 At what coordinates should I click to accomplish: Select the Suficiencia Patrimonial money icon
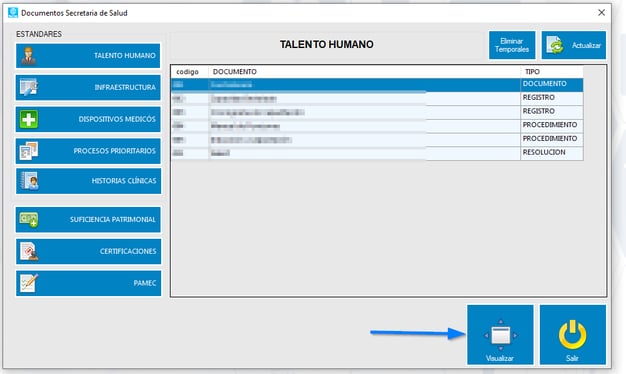[29, 219]
